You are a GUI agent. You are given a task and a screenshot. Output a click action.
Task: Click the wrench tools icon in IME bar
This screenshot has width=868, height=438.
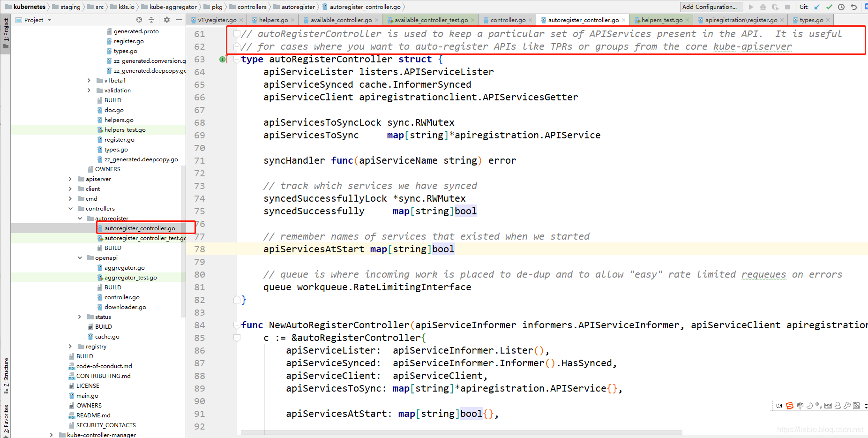pos(847,406)
